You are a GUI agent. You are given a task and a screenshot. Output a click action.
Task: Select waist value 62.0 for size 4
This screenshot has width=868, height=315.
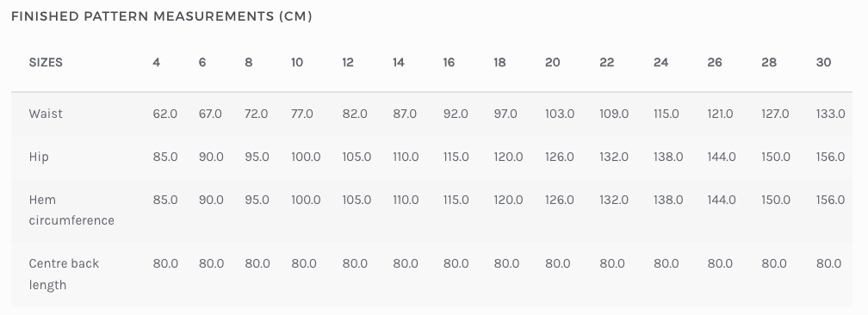(x=165, y=114)
